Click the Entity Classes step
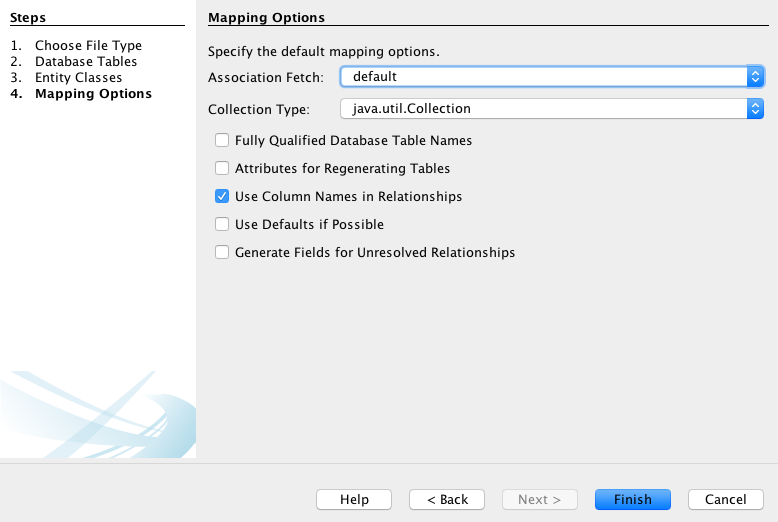The image size is (778, 522). click(78, 78)
